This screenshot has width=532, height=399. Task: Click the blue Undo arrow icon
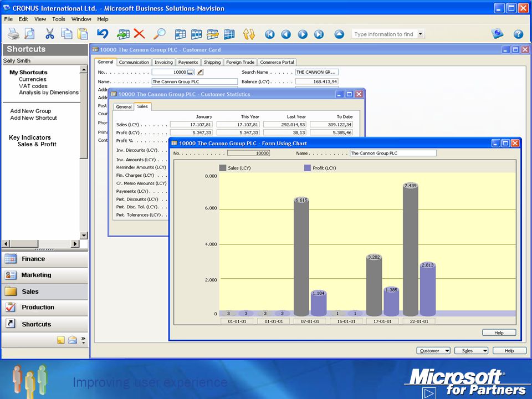click(x=103, y=34)
